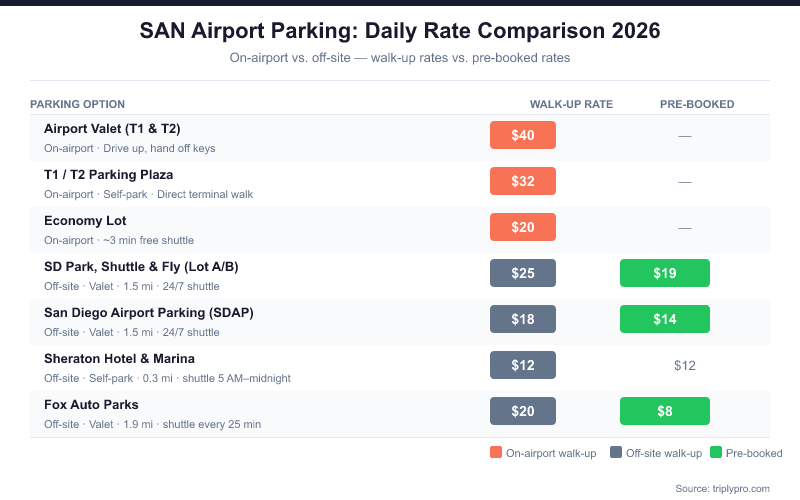Click the $8 Fox Auto Parks pre-booked badge
Screen dimensions: 800x500
coord(664,411)
